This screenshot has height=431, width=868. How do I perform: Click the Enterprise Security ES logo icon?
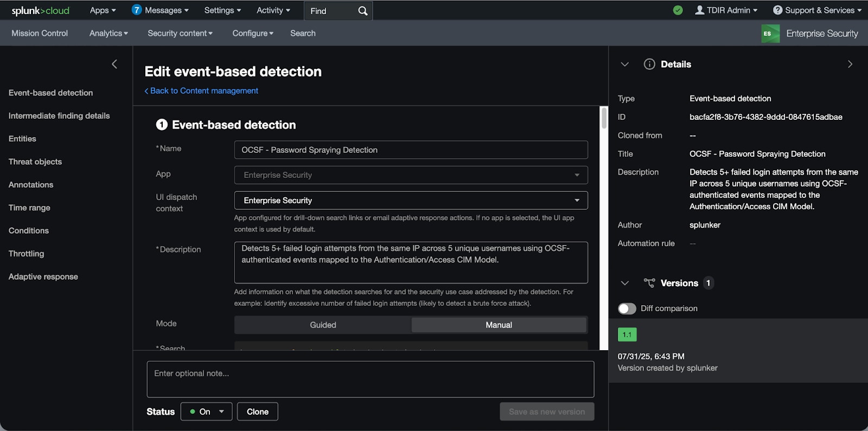pyautogui.click(x=770, y=34)
